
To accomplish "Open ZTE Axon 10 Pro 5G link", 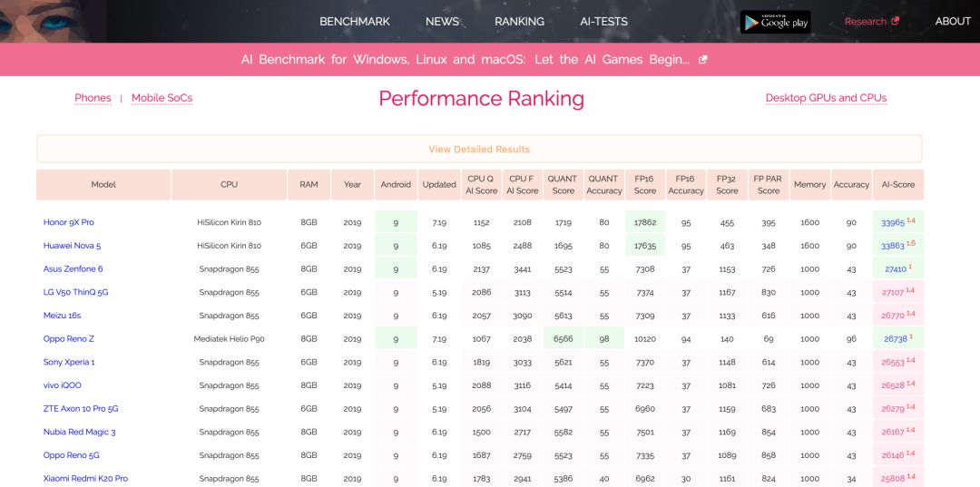I will click(81, 409).
